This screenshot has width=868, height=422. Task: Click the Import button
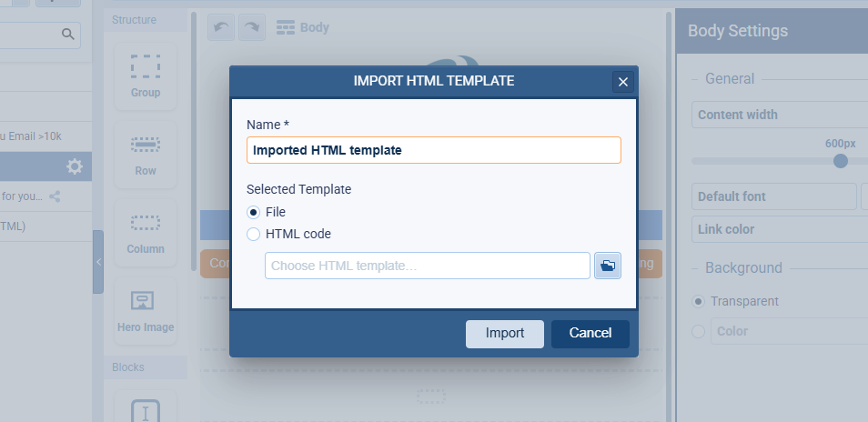point(505,333)
